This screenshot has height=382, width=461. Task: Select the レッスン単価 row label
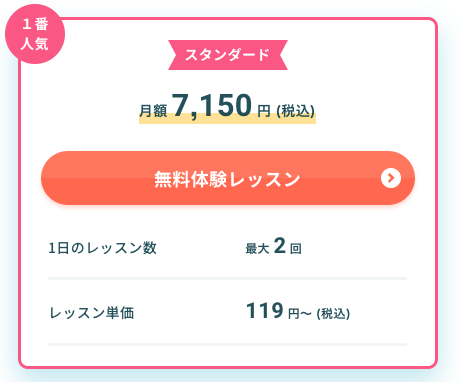[92, 313]
